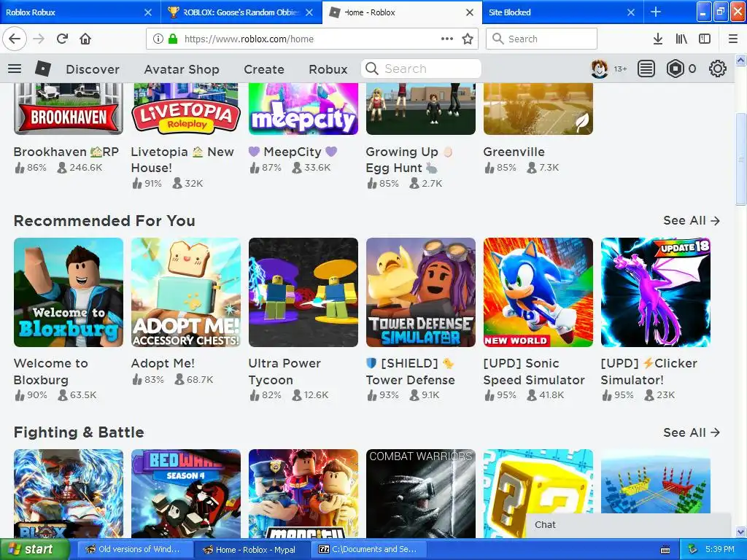Open the Adopt Me! game thumbnail

click(x=186, y=292)
